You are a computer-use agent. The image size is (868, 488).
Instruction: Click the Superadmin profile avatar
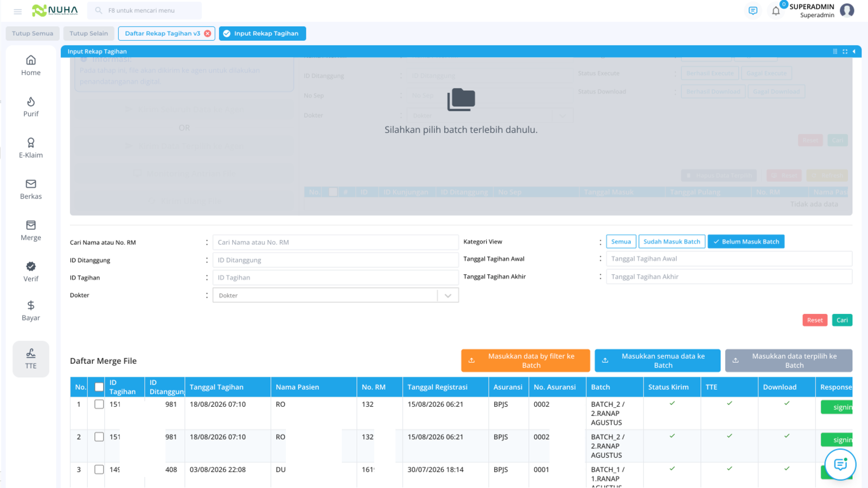847,10
